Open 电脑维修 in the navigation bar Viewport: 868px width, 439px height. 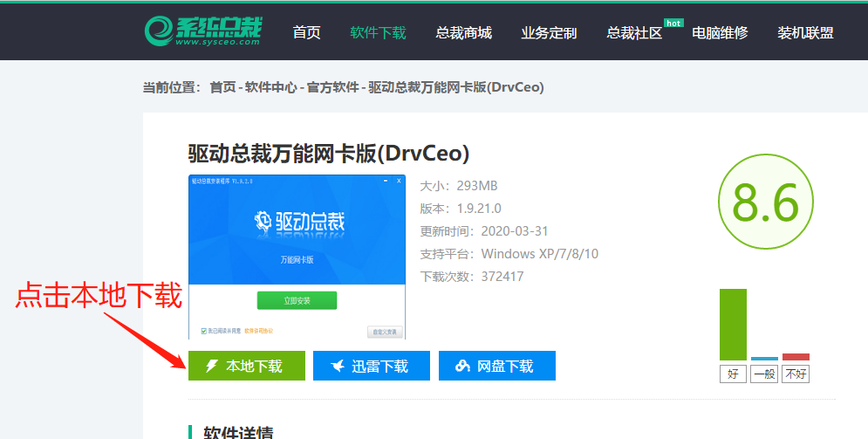(x=720, y=32)
